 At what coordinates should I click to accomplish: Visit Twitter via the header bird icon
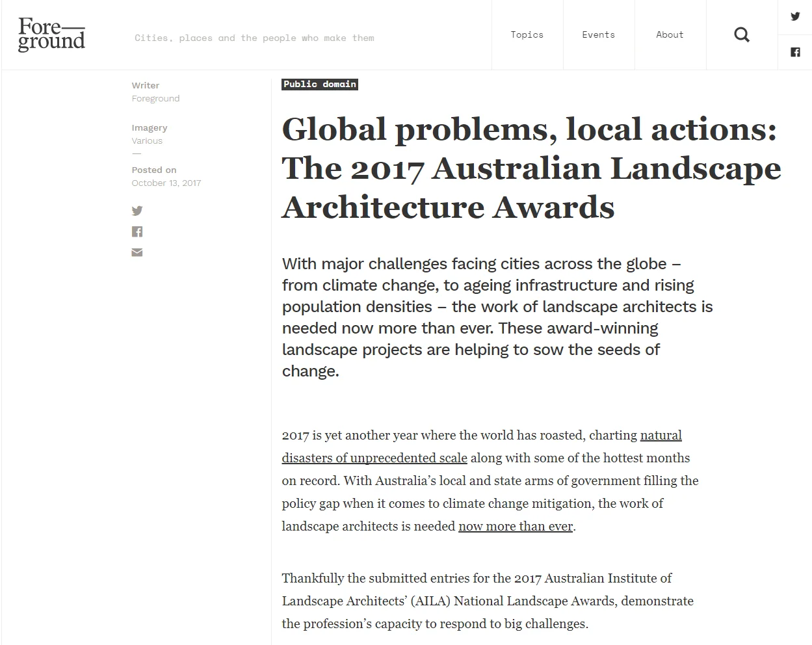click(795, 17)
